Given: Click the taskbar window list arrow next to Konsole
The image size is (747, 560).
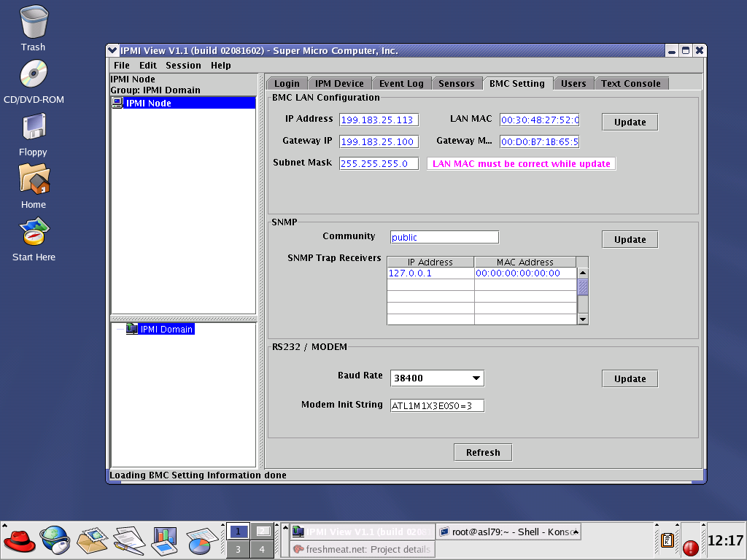Looking at the screenshot, I should click(x=576, y=532).
